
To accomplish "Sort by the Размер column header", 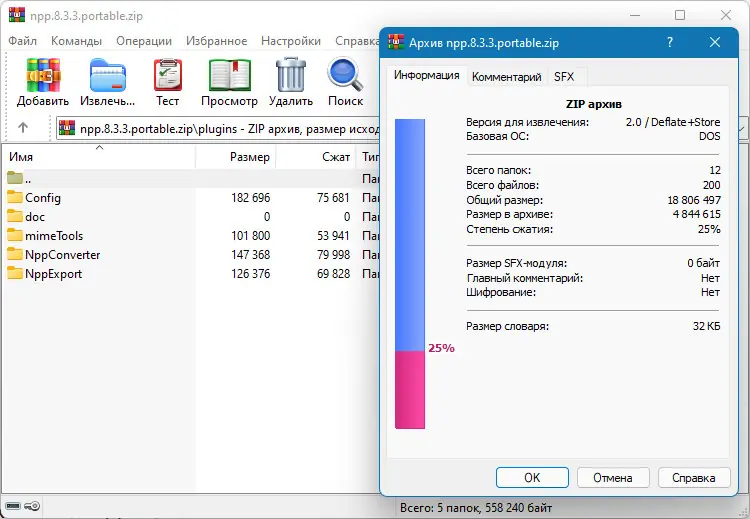I will click(236, 156).
